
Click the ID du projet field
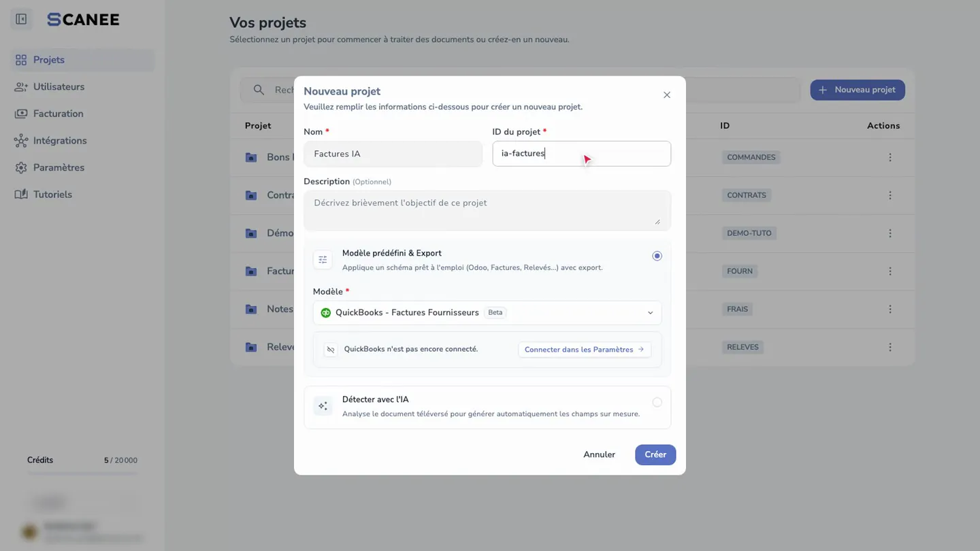(581, 154)
